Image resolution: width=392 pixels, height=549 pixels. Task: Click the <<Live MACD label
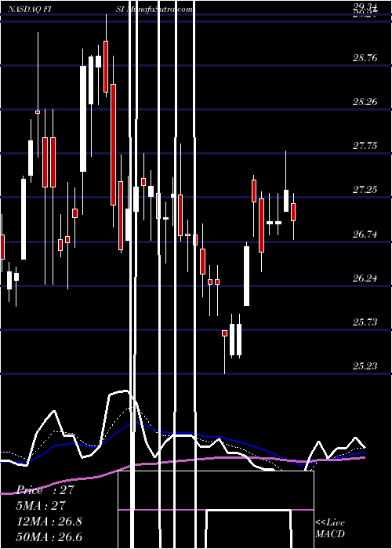[330, 529]
